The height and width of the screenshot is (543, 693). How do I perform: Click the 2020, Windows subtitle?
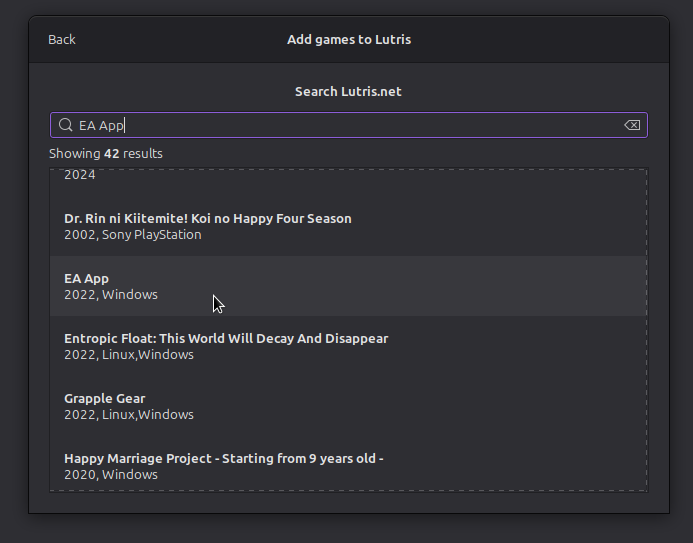click(111, 475)
